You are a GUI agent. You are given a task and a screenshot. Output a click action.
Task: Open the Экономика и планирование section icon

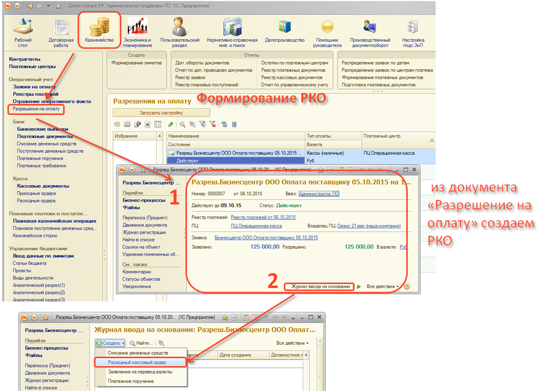pos(137,31)
